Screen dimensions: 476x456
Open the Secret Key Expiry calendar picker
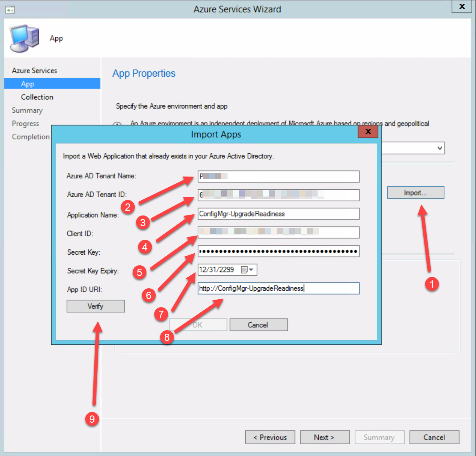[247, 270]
